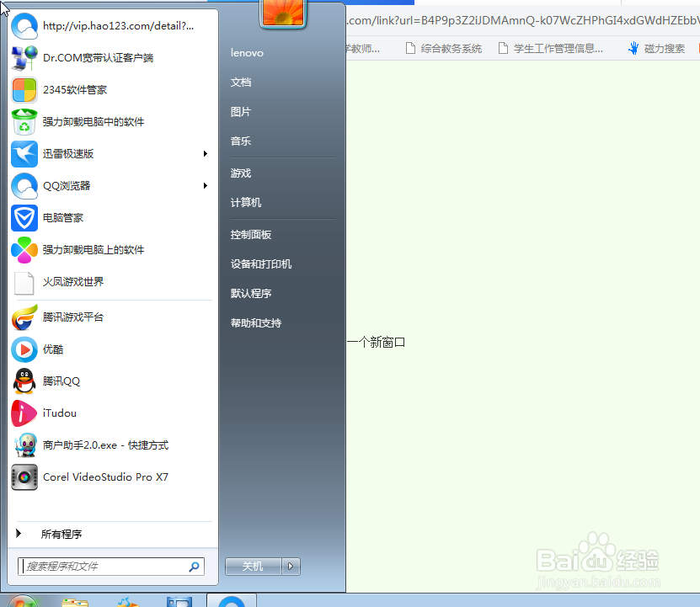700x607 pixels.
Task: Open the vip.hao123.com browser link icon
Action: 24,26
